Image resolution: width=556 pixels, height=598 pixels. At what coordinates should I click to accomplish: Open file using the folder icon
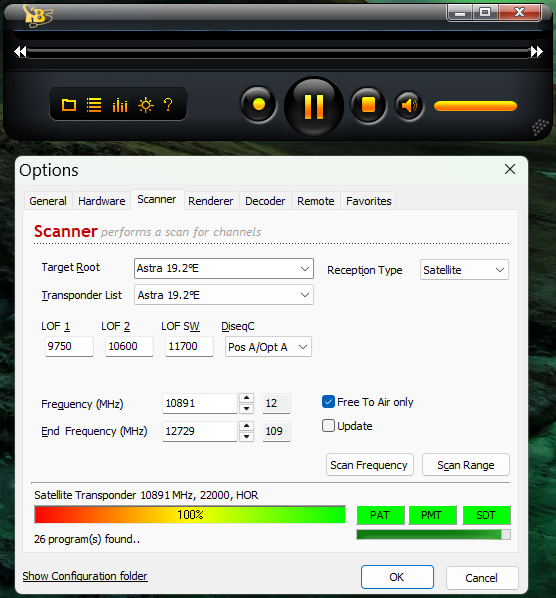click(69, 104)
